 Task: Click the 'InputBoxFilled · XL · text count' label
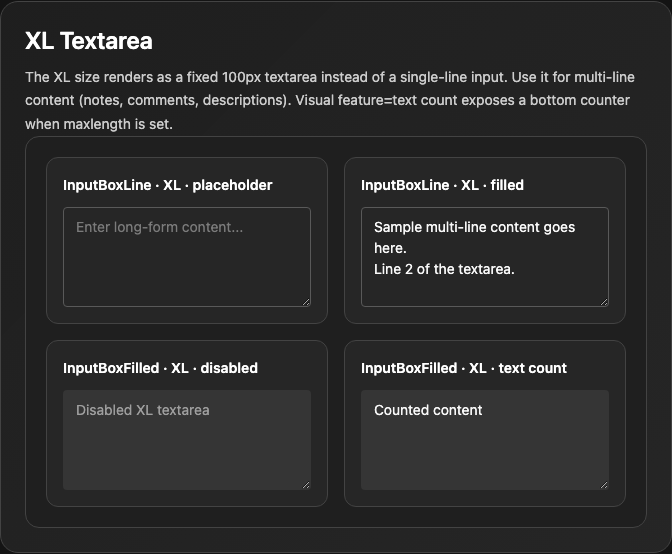click(x=464, y=368)
